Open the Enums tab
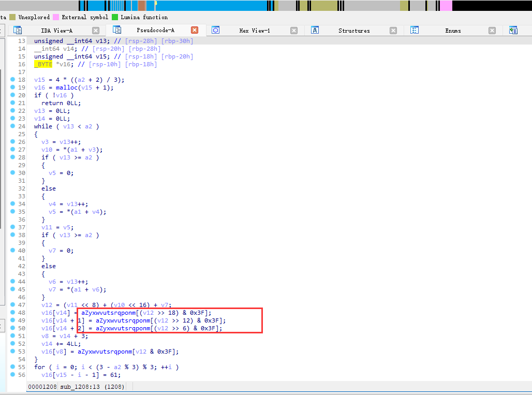This screenshot has width=532, height=395. pos(453,31)
